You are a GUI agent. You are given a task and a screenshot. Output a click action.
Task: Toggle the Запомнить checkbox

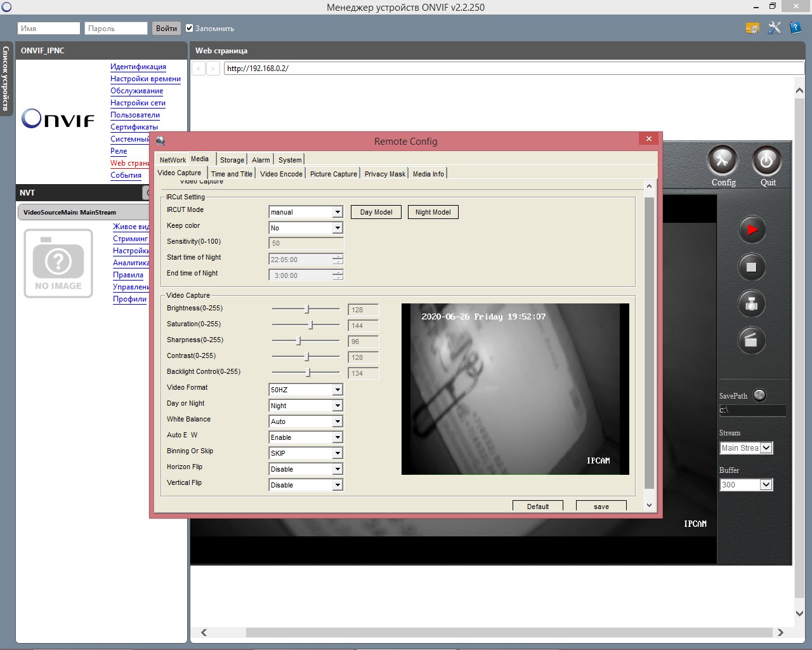click(x=189, y=28)
